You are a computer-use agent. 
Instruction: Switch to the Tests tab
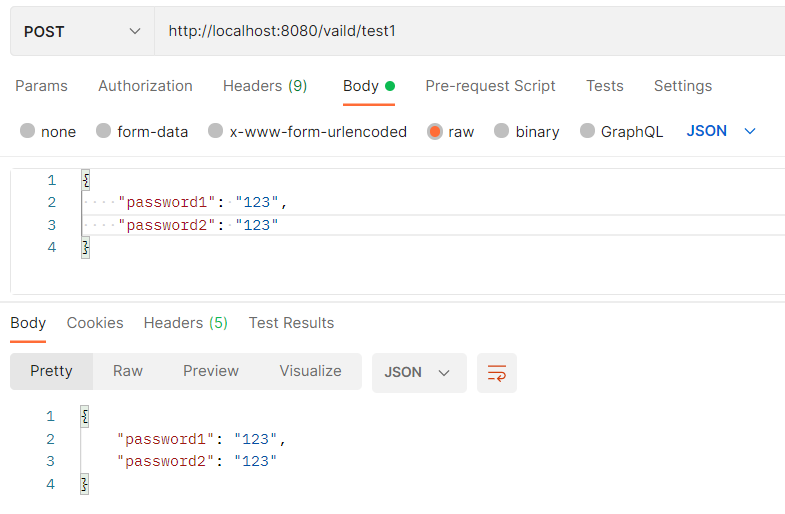[604, 86]
